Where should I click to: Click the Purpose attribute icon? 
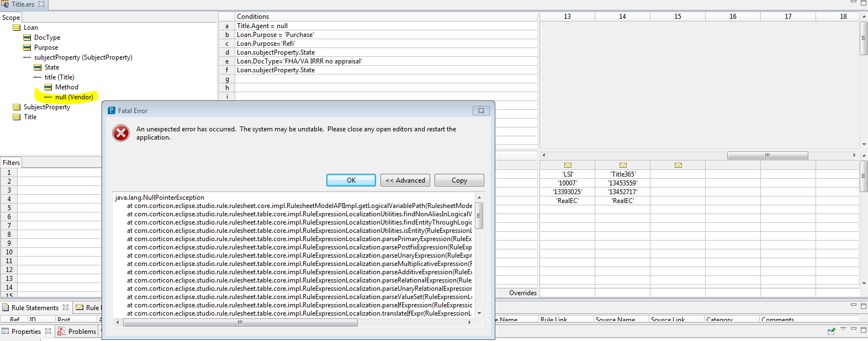[x=27, y=47]
